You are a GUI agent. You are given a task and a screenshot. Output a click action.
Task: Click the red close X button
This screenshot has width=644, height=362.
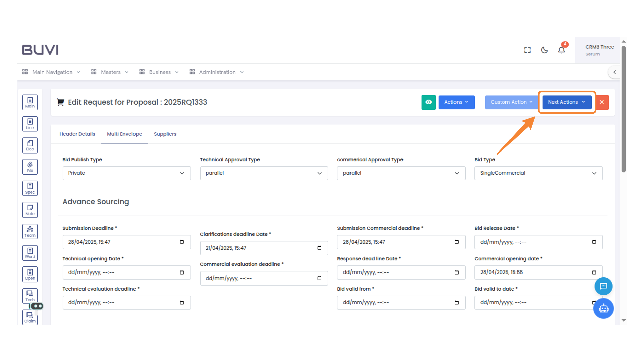tap(602, 102)
